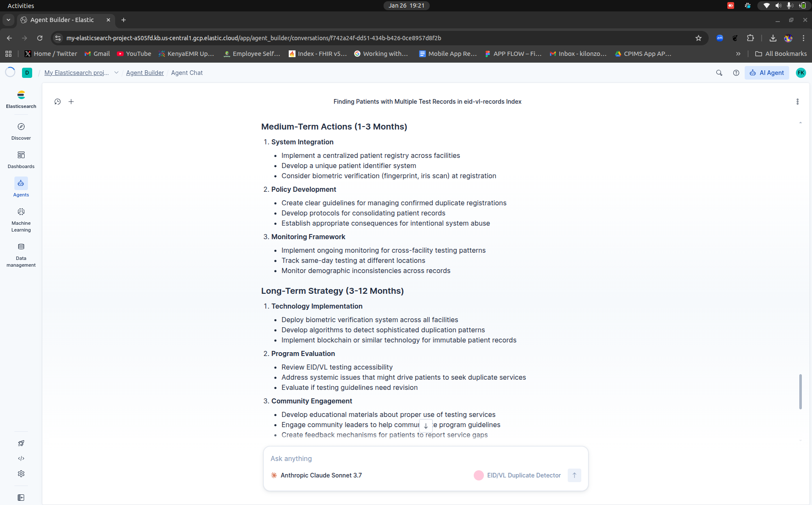This screenshot has height=505, width=812.
Task: Reload the current browser page
Action: pos(40,38)
